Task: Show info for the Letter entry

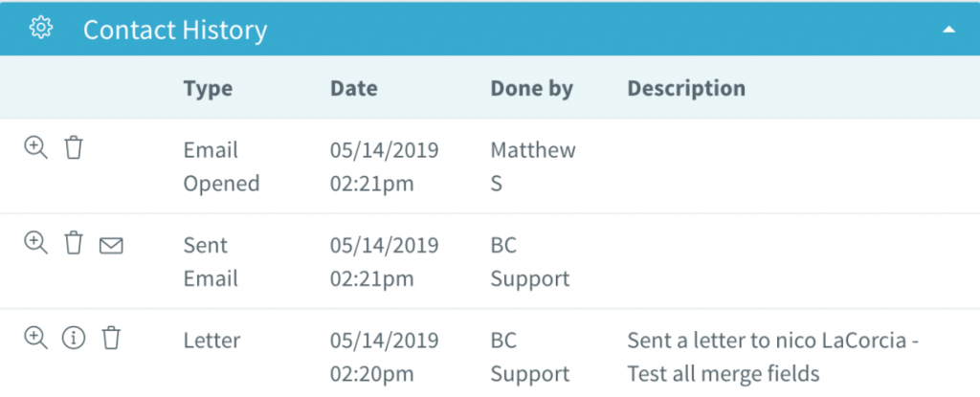Action: 73,339
